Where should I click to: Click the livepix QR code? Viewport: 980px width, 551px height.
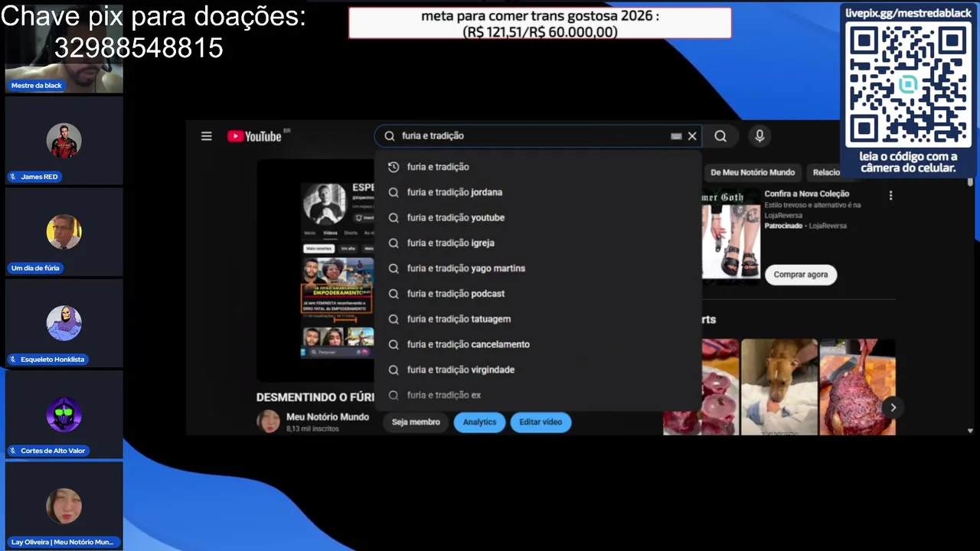(908, 85)
